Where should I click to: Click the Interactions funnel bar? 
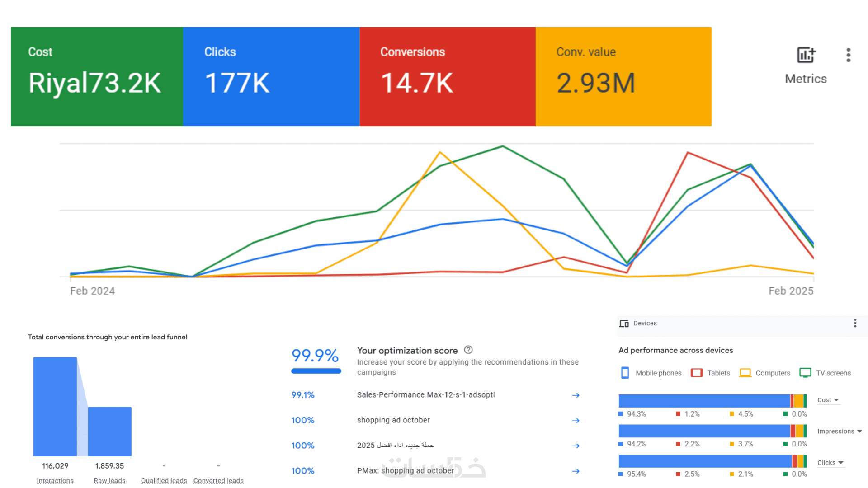coord(55,407)
